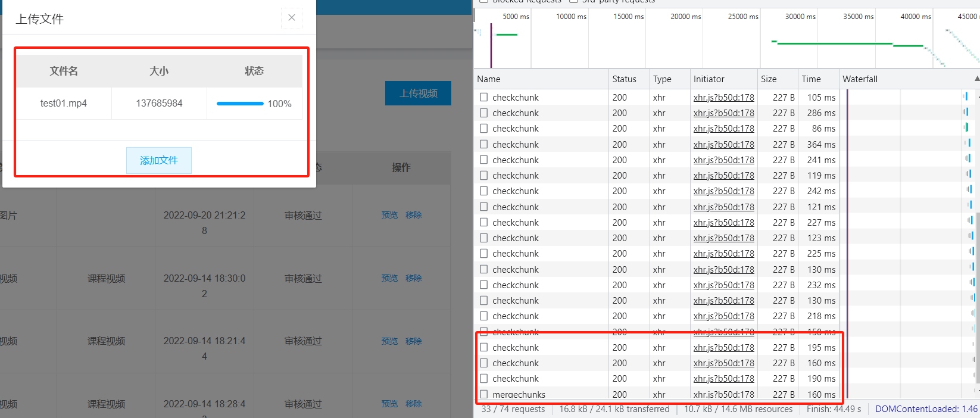Click request icon of 242 ms checkchunk row
The image size is (980, 418).
pyautogui.click(x=484, y=191)
